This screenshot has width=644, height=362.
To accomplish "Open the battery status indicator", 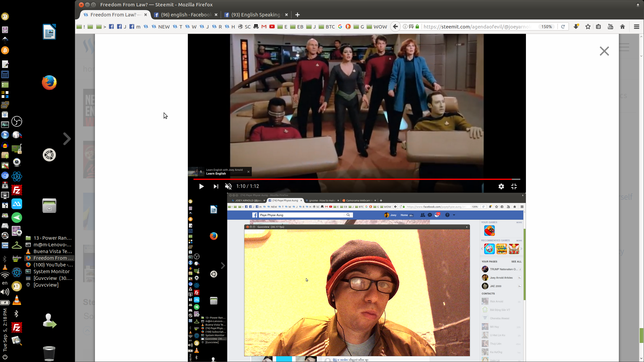I will (5, 303).
